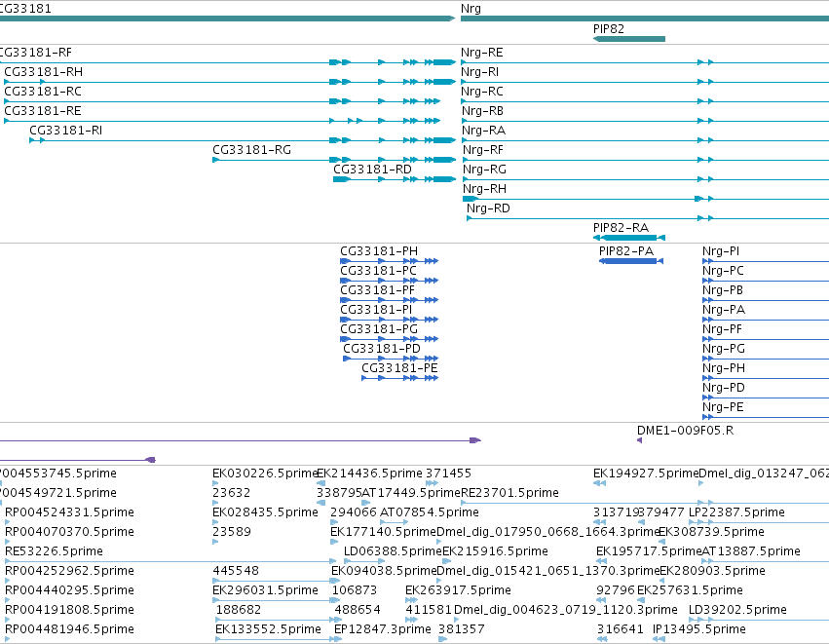Screen dimensions: 829x644
Task: Select protein CG33181-PC label
Action: [379, 271]
